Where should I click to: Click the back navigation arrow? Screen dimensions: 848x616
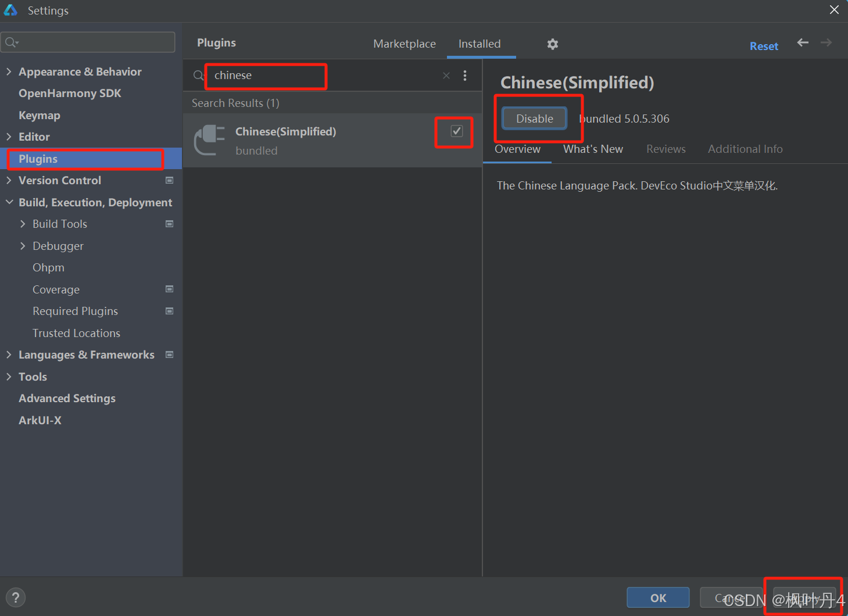pyautogui.click(x=803, y=42)
